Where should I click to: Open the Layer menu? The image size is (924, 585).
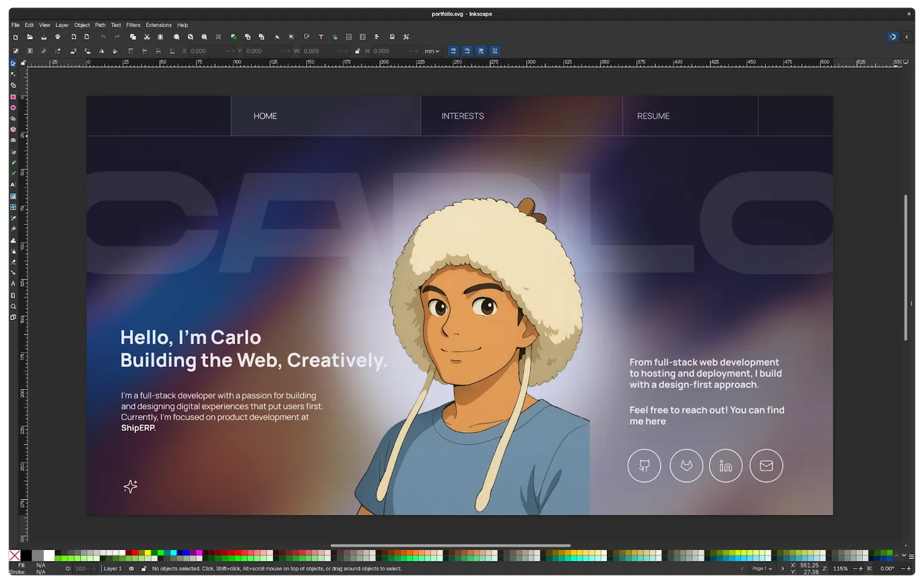[x=62, y=25]
